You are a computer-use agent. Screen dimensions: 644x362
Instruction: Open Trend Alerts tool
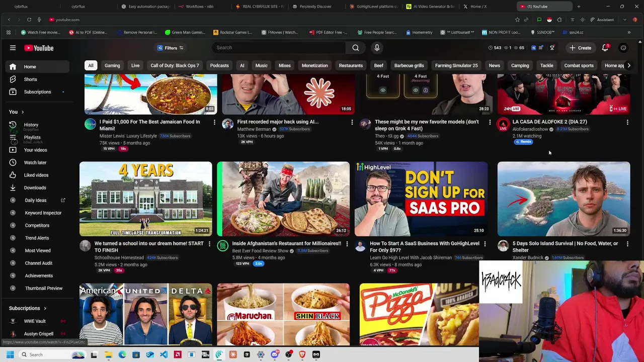[37, 238]
